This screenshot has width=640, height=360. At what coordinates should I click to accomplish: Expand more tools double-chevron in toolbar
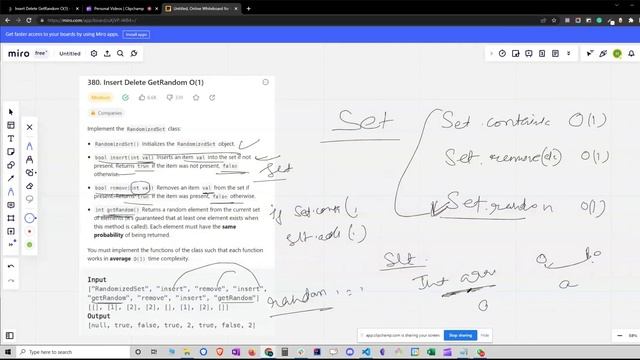coord(11,244)
